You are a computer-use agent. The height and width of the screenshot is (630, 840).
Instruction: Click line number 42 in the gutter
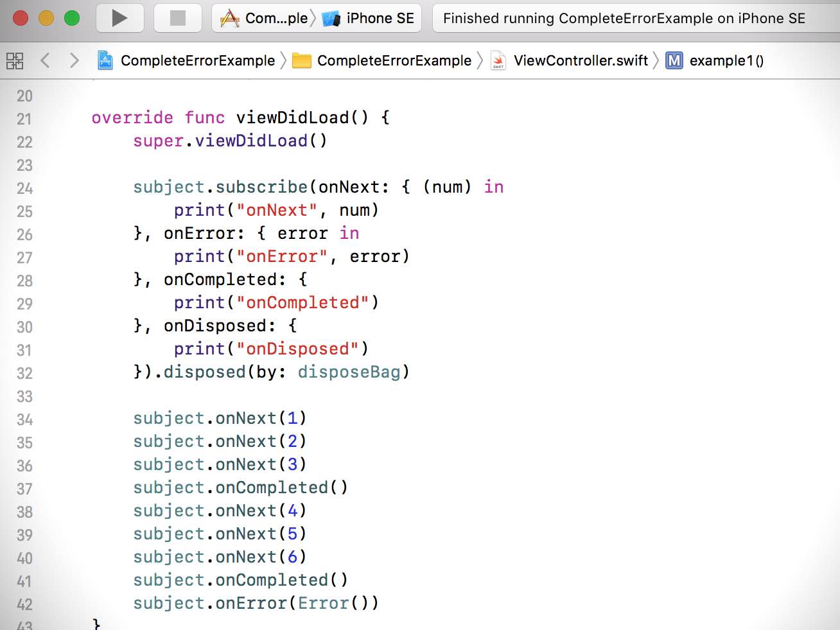click(x=24, y=604)
